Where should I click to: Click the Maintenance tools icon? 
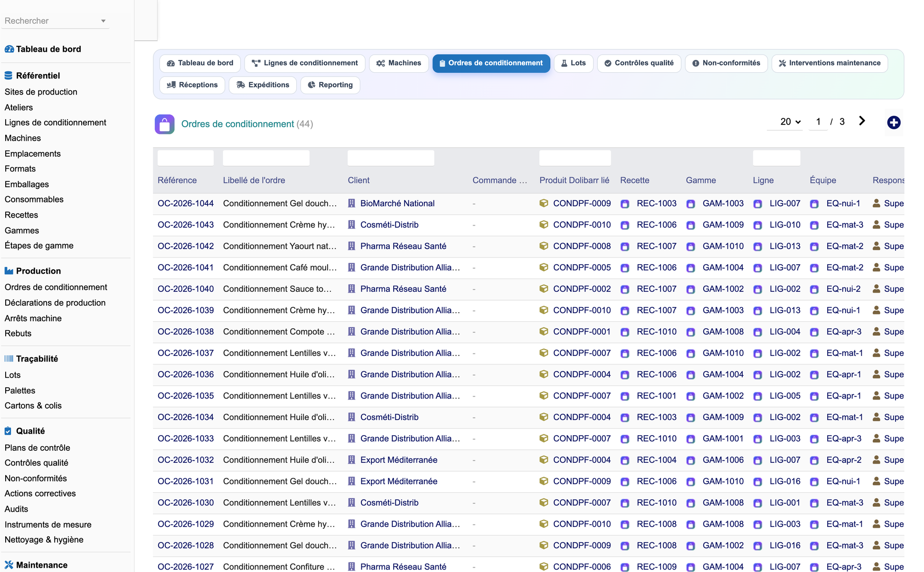9,565
